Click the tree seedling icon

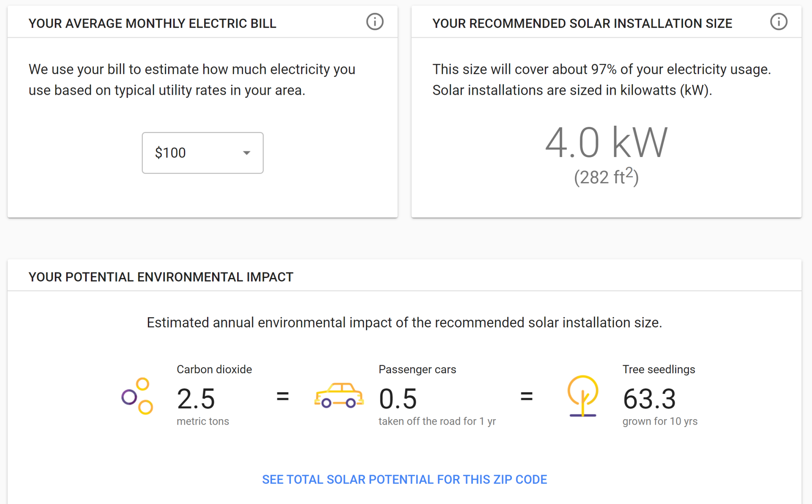tap(582, 396)
